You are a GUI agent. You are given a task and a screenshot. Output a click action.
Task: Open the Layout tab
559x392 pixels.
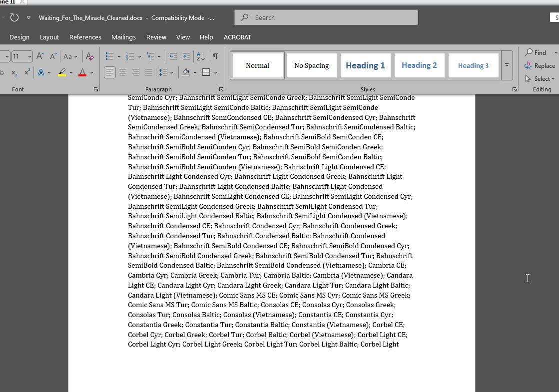[49, 37]
